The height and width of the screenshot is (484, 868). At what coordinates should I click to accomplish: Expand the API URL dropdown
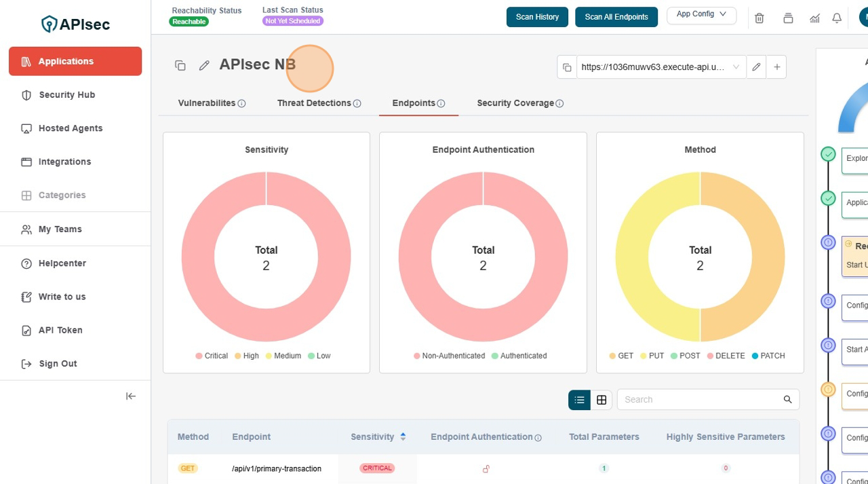(736, 67)
